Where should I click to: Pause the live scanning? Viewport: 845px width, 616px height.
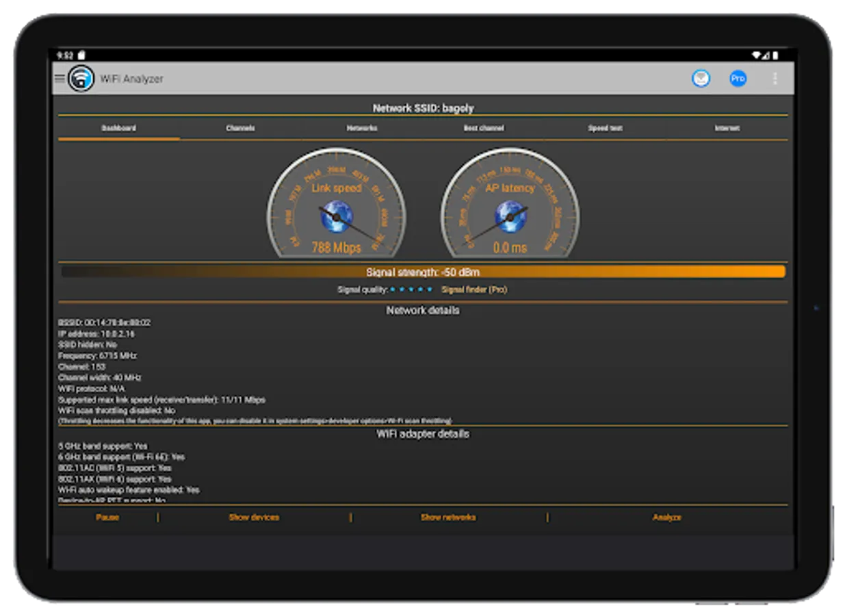[x=107, y=517]
